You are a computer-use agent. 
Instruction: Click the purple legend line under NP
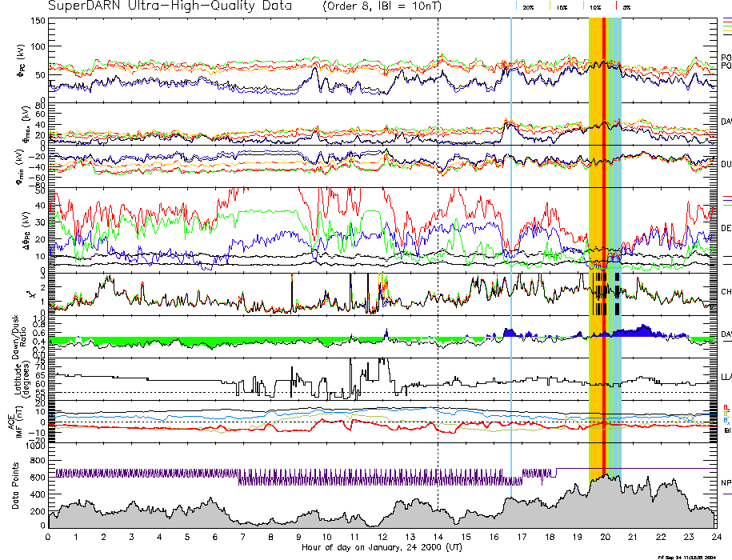727,494
